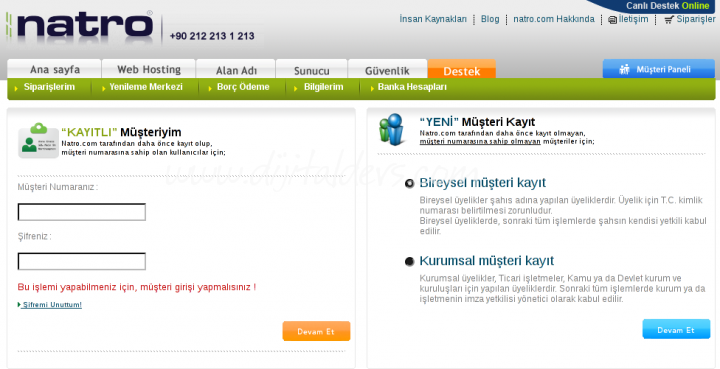Click arrow icon beside Borç Ödeme
Viewport: 720px width, 369px height.
coord(210,88)
